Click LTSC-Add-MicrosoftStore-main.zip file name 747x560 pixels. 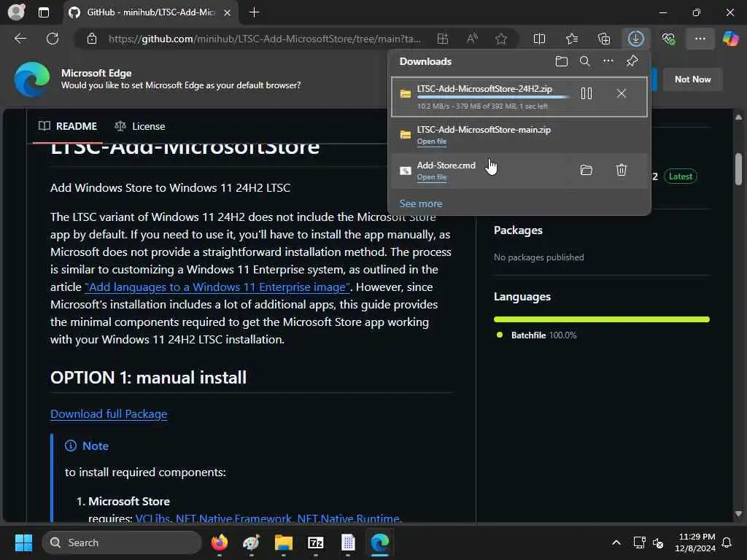484,130
